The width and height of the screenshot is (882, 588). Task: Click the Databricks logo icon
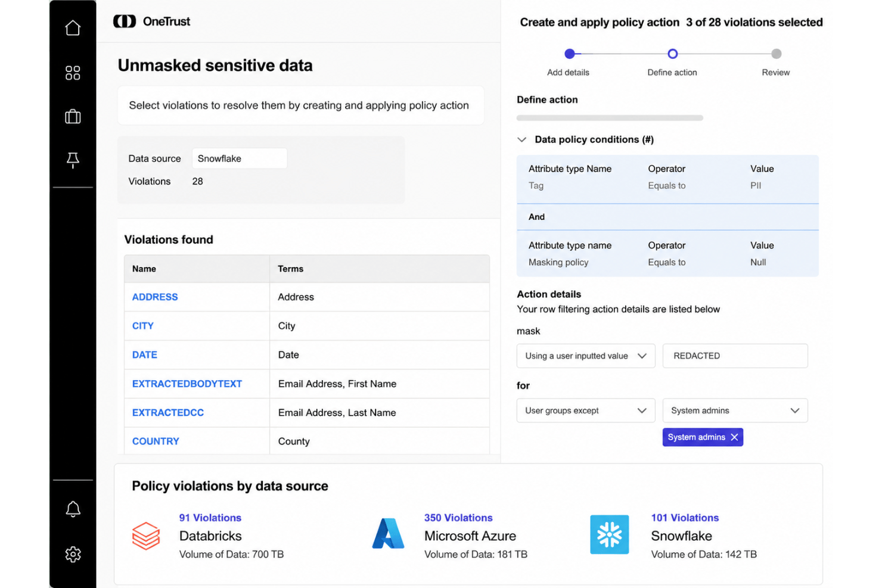point(146,536)
